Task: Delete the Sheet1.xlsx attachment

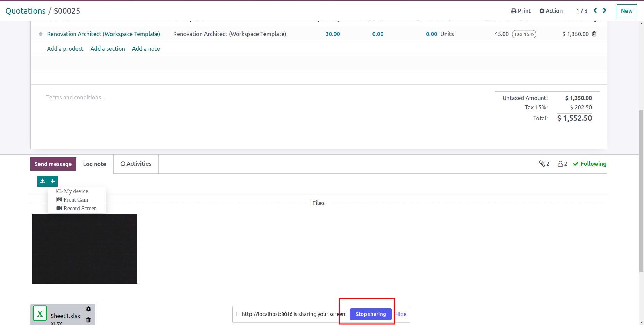Action: pos(88,320)
